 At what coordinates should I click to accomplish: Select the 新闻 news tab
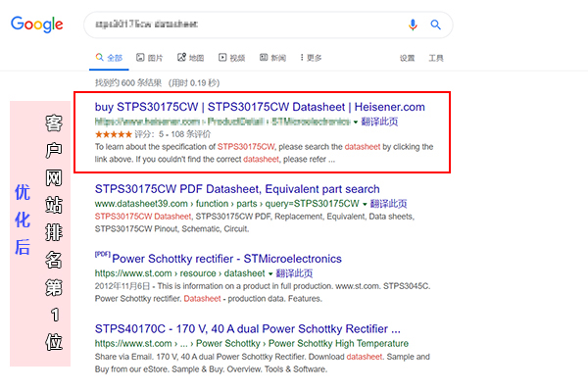tap(273, 58)
